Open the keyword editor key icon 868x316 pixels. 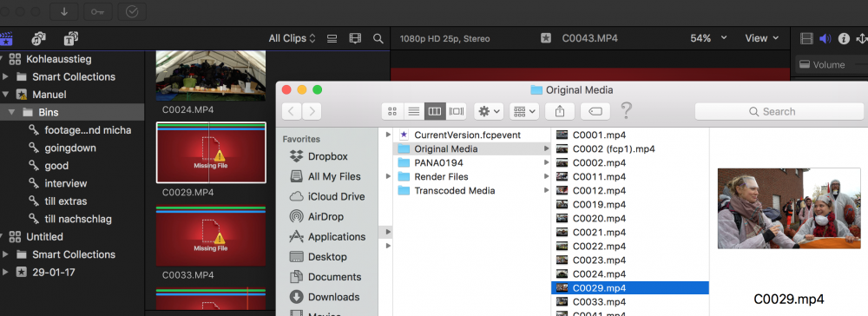point(98,11)
